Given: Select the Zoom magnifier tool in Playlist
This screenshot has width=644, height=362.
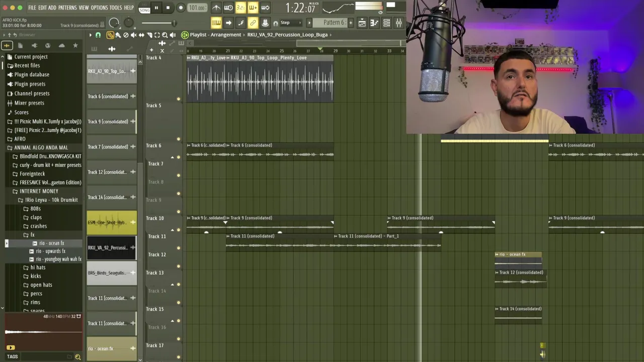Looking at the screenshot, I should [165, 35].
